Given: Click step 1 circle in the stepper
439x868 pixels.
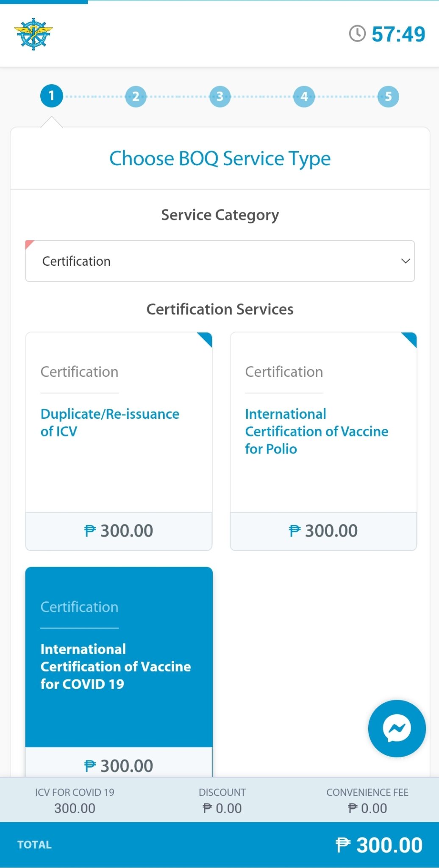Looking at the screenshot, I should [x=51, y=96].
